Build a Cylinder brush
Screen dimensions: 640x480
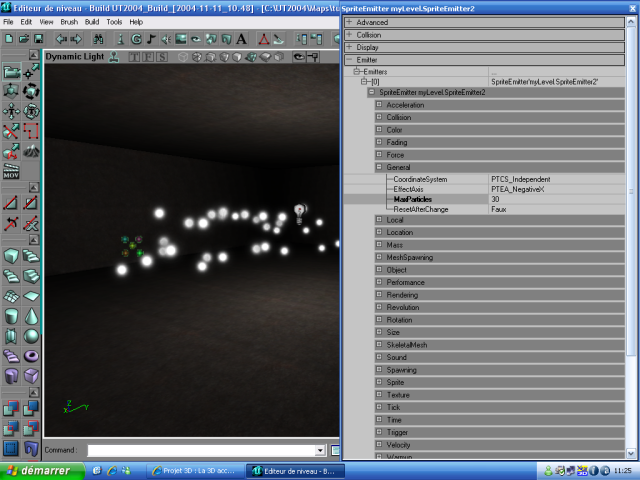click(x=11, y=316)
